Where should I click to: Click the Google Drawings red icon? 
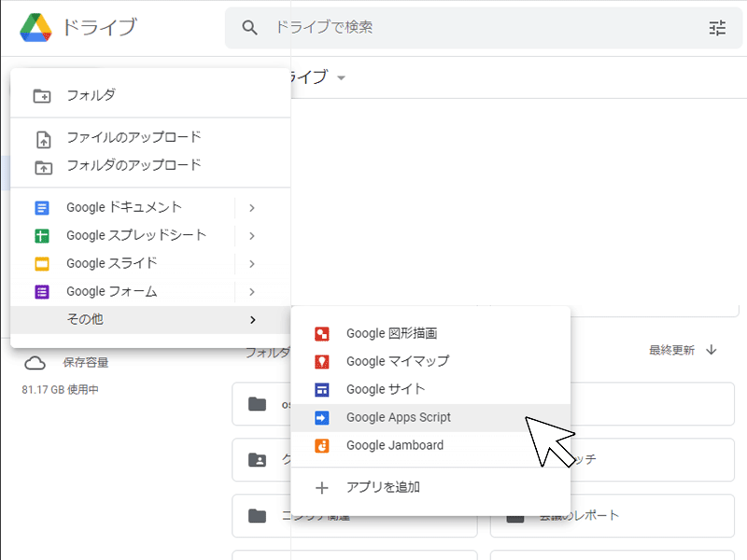tap(322, 334)
